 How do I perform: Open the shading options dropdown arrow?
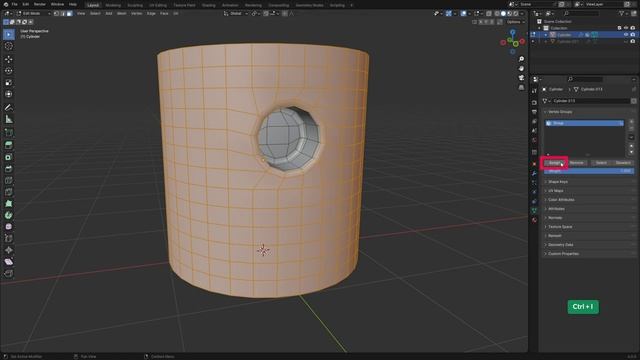pos(522,13)
